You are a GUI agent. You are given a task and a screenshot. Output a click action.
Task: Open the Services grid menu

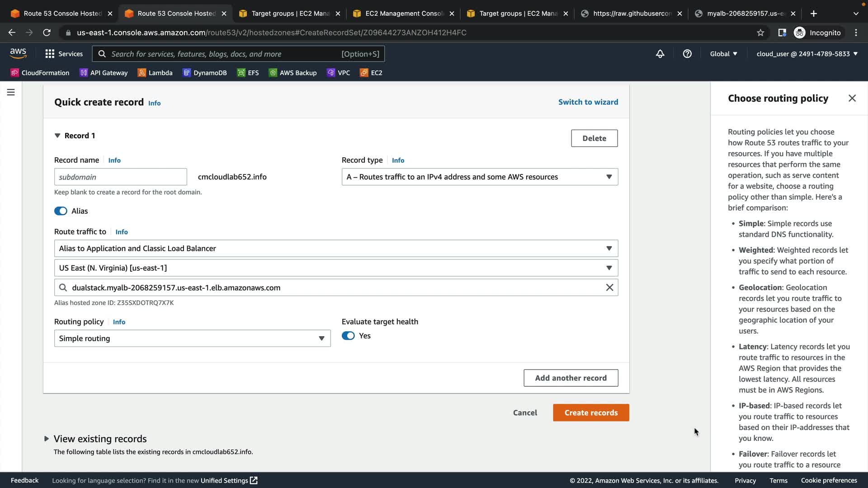point(64,54)
